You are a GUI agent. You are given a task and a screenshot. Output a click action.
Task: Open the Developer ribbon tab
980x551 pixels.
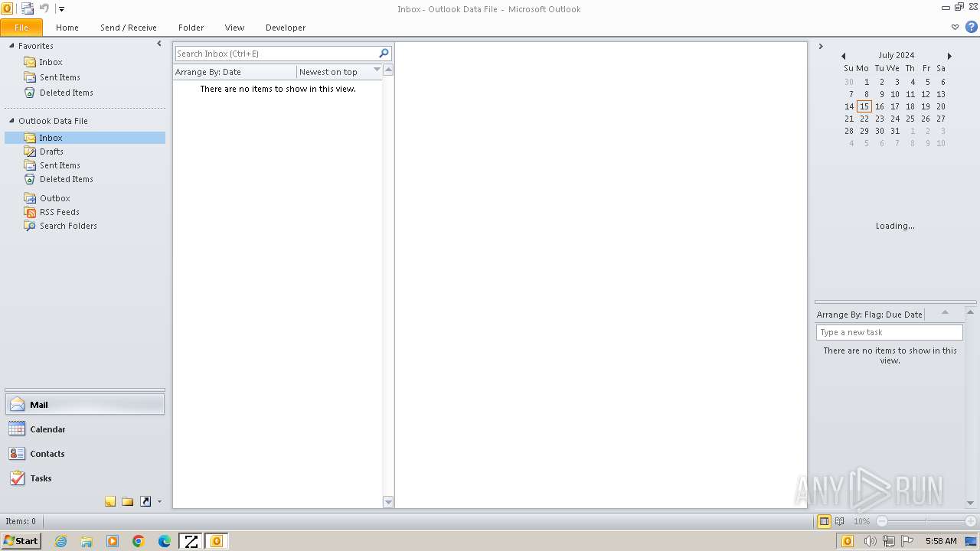(x=286, y=28)
